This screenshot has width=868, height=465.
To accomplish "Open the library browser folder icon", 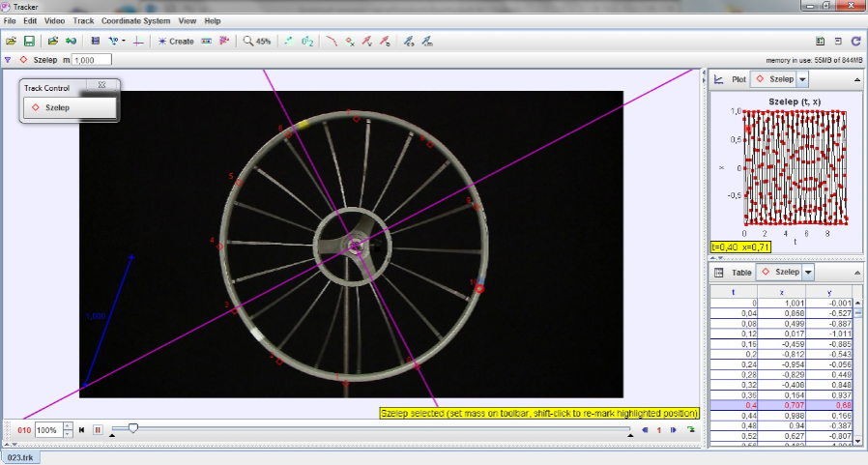I will click(x=52, y=41).
